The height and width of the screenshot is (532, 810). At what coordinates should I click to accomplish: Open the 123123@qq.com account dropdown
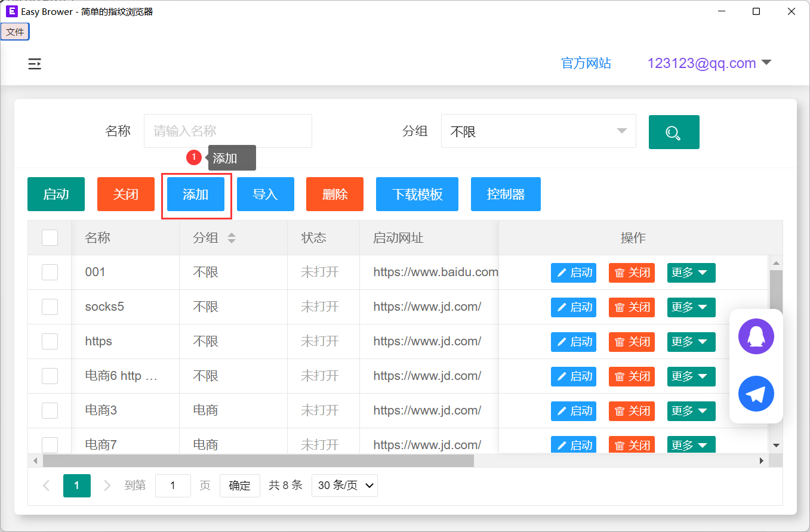tap(710, 63)
